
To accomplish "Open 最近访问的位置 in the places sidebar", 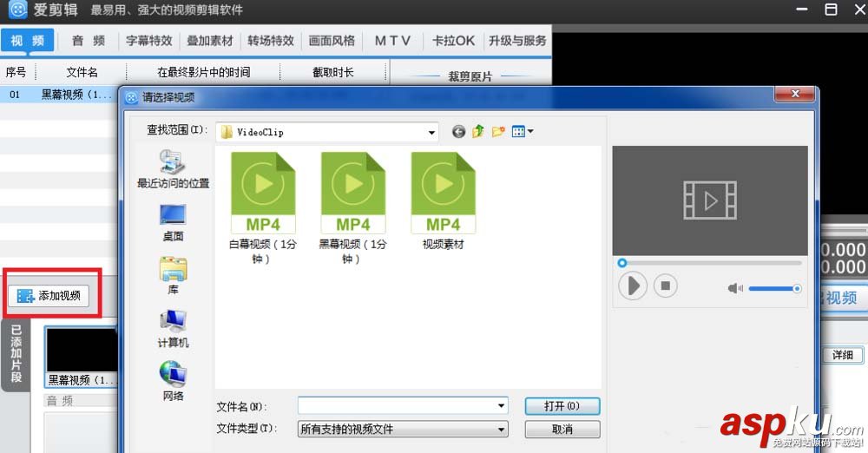I will 173,169.
